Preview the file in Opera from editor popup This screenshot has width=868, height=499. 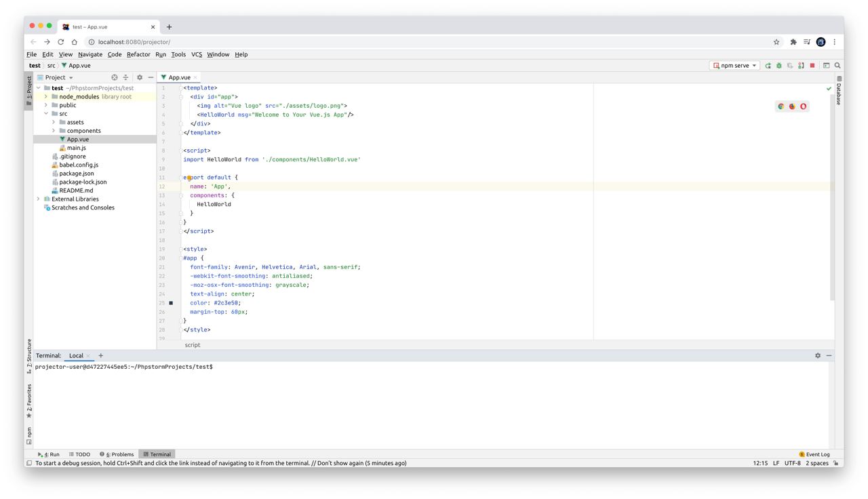coord(804,106)
